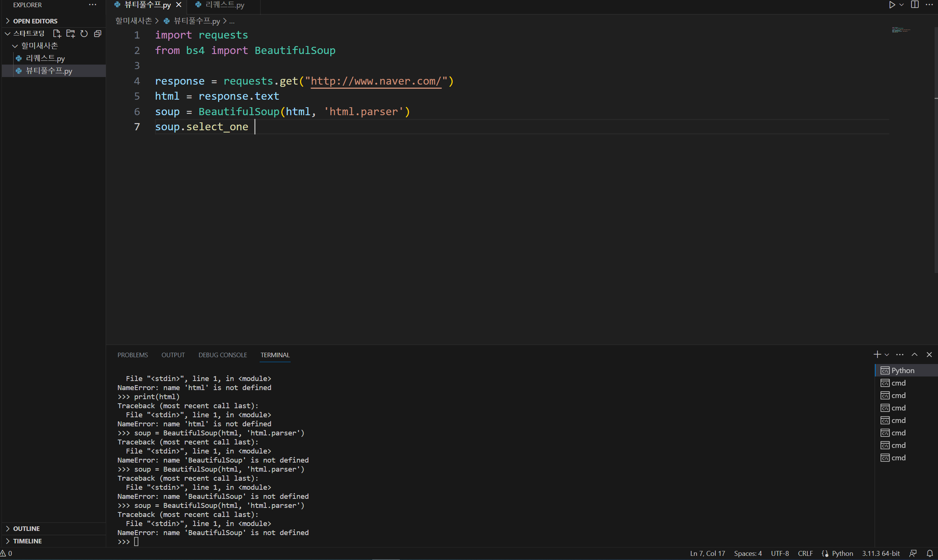Collapse all folders in Explorer
Screen dimensions: 938x560
pos(98,34)
